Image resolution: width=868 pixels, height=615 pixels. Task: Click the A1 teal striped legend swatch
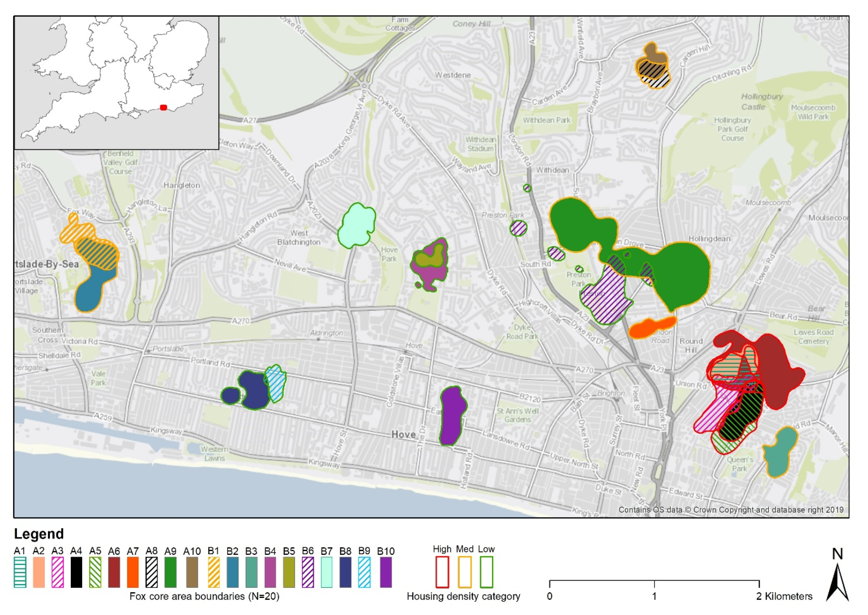coord(20,572)
